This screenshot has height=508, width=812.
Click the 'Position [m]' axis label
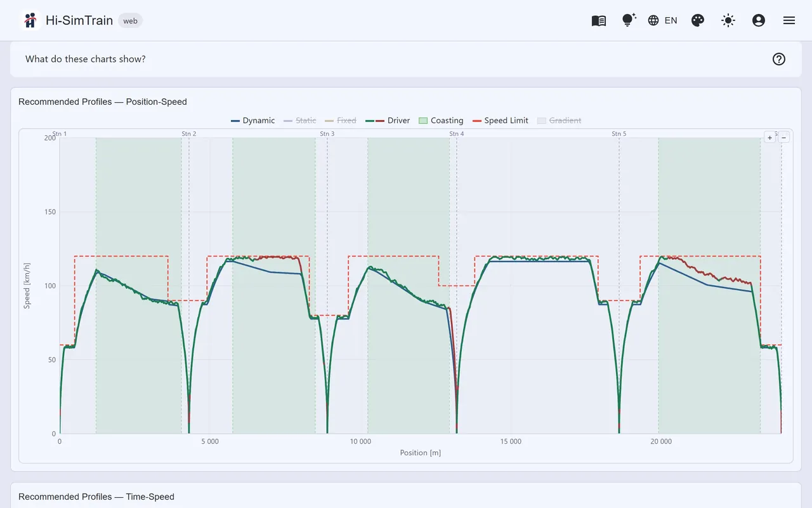pos(420,453)
